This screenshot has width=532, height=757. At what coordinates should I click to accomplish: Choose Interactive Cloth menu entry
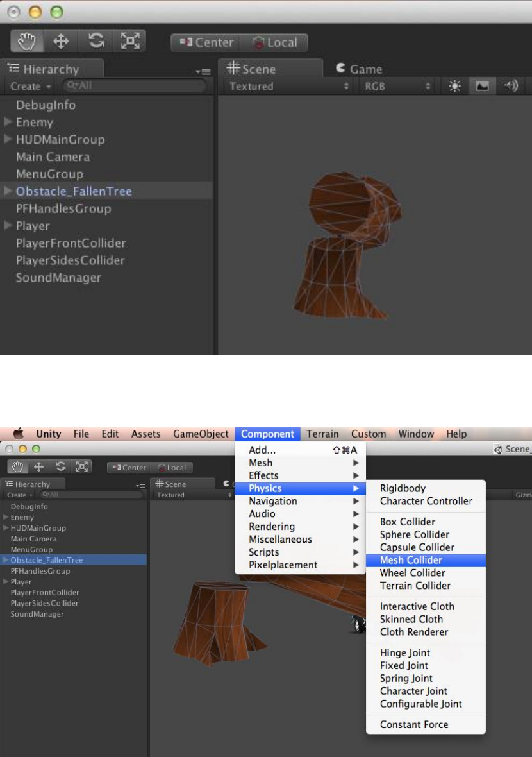pyautogui.click(x=426, y=606)
